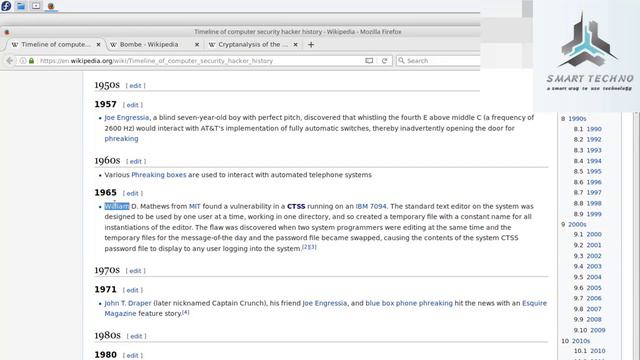
Task: Open the IBM 7094 link
Action: [371, 207]
